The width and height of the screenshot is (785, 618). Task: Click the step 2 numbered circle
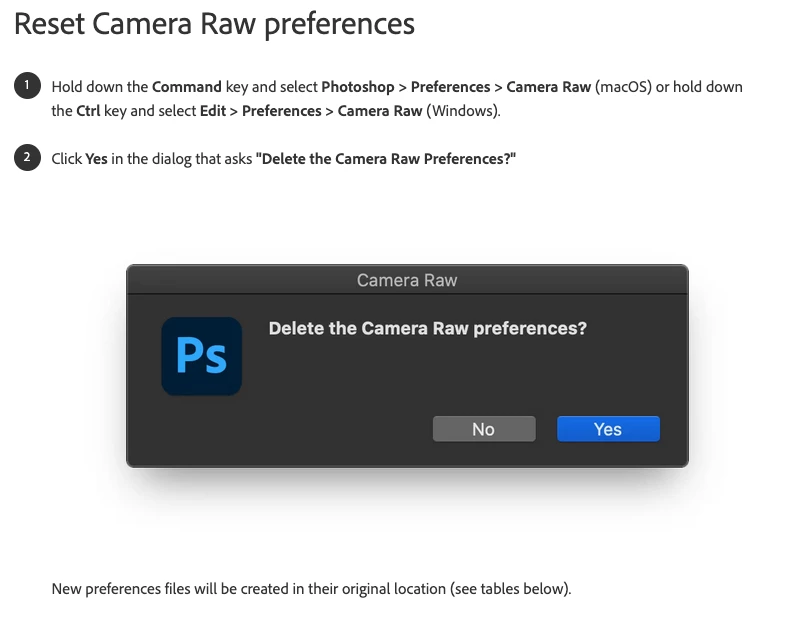coord(27,158)
